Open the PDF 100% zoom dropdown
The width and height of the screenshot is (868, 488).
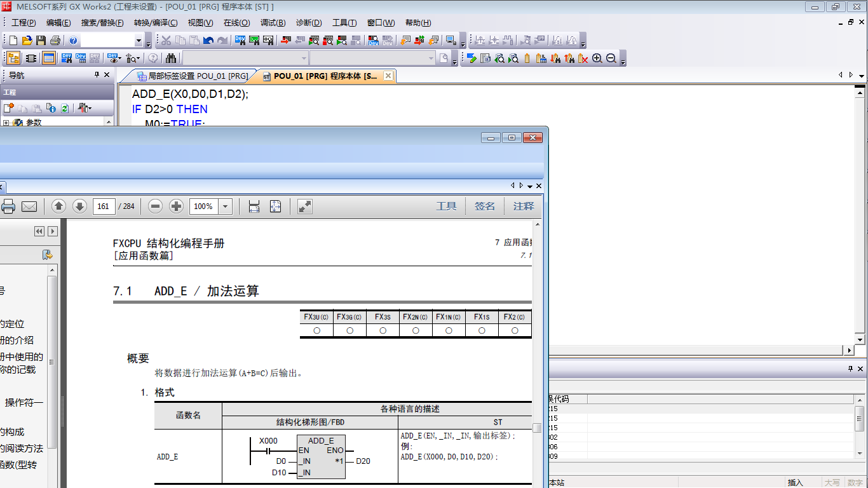(x=226, y=207)
